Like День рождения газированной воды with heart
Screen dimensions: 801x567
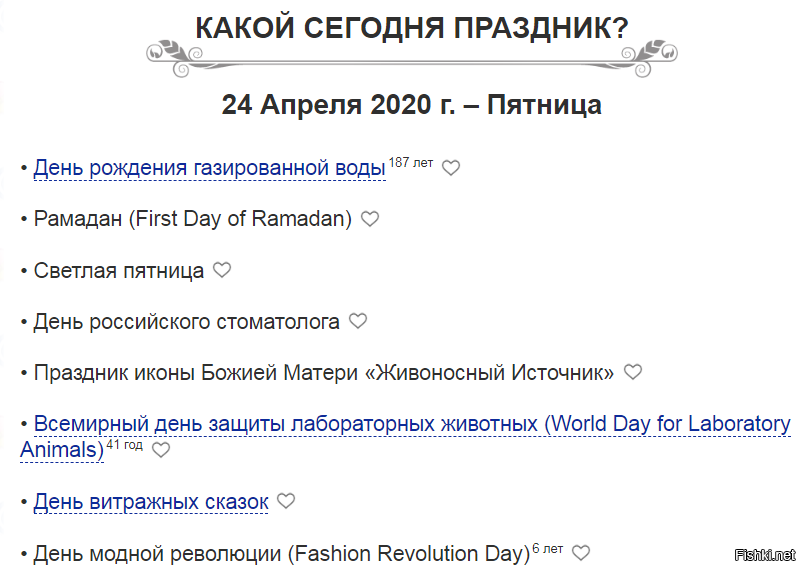451,168
